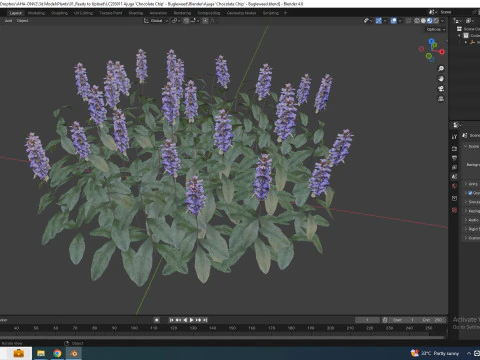Open Chrome from the taskbar
This screenshot has height=360, width=480.
[x=57, y=353]
